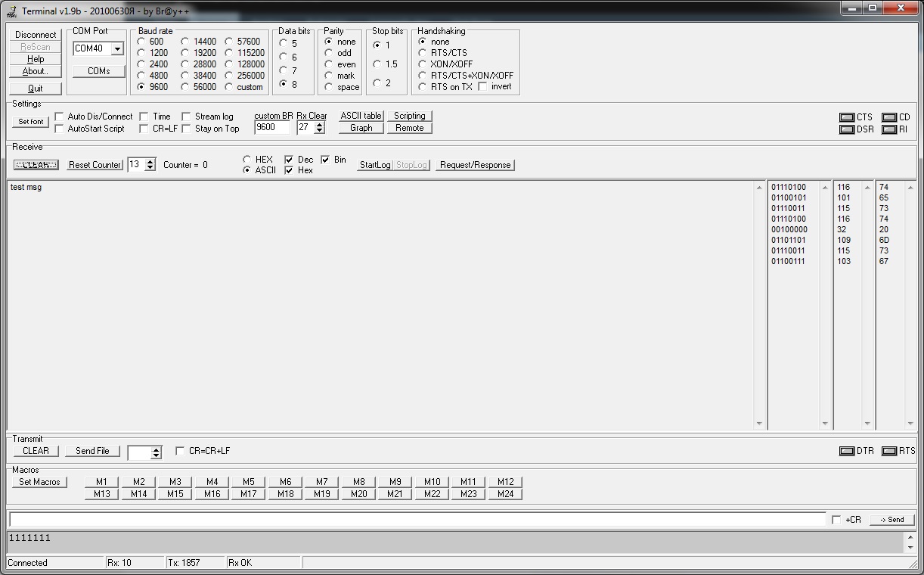This screenshot has height=575, width=924.
Task: Click the Quit button
Action: coord(36,89)
